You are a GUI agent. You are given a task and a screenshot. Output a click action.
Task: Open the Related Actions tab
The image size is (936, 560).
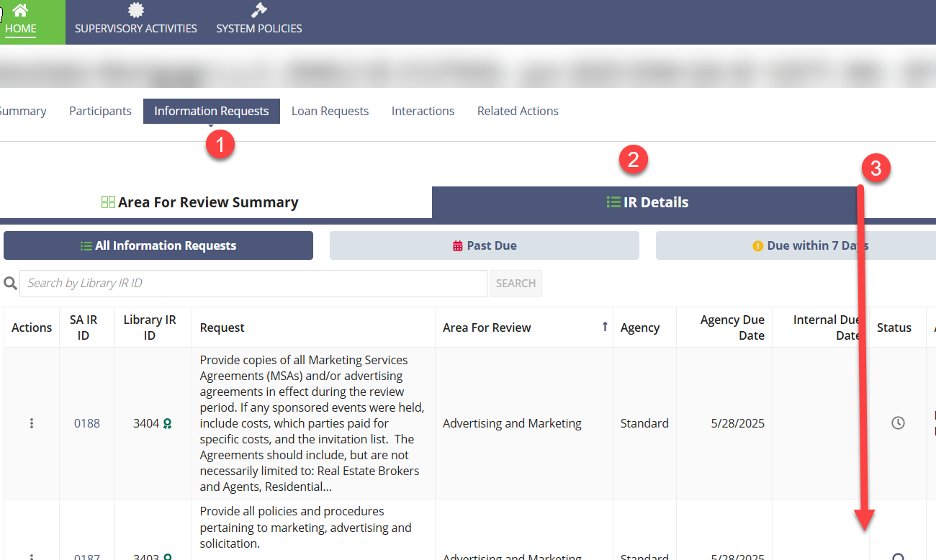518,111
